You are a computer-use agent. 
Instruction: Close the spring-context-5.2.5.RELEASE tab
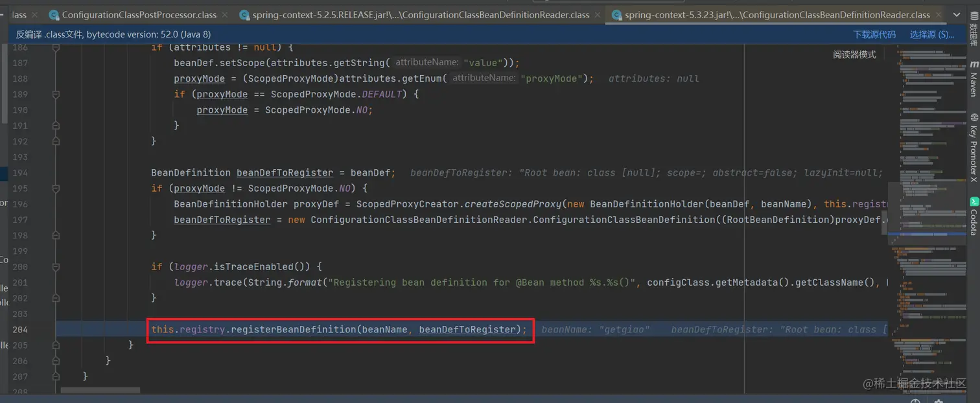point(597,14)
